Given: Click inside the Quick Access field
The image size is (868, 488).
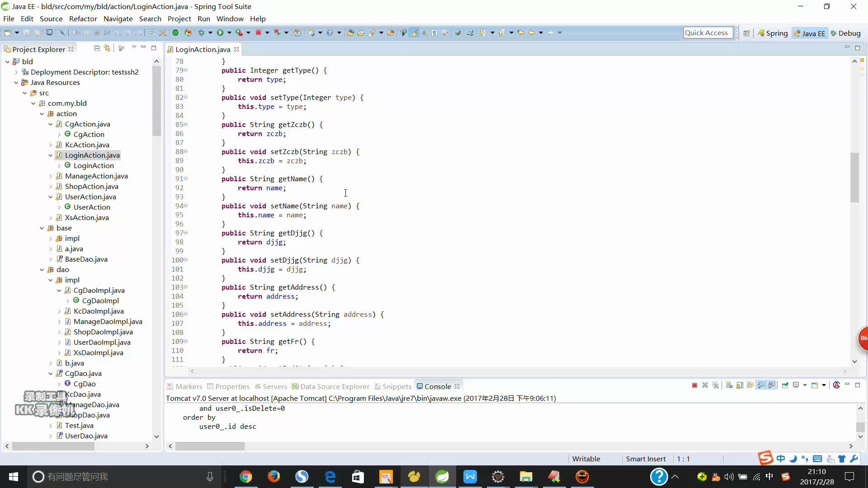Looking at the screenshot, I should [x=708, y=33].
